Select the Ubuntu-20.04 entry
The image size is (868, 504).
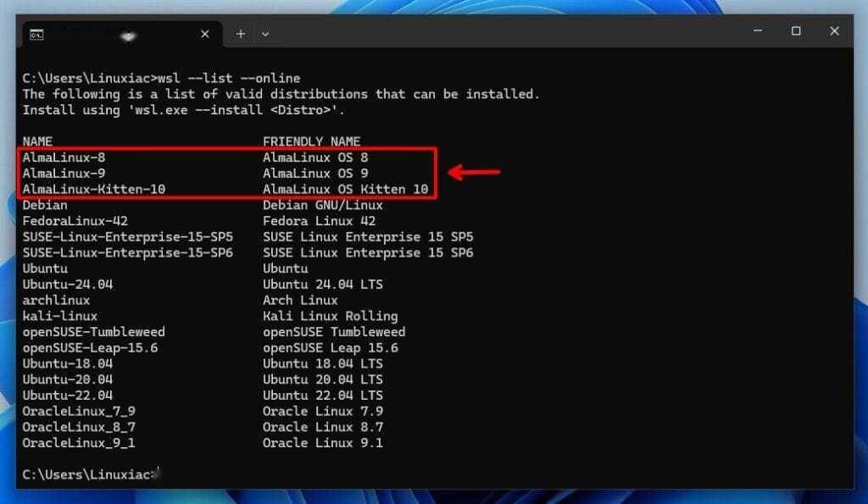[x=68, y=379]
